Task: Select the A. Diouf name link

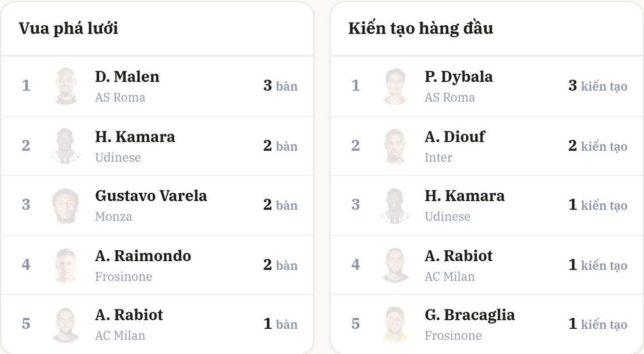Action: pos(455,137)
